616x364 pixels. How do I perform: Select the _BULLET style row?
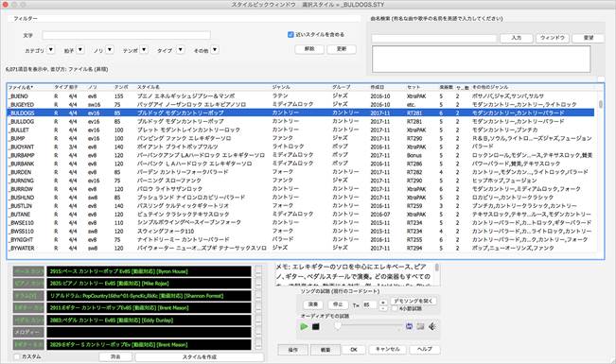[301, 130]
